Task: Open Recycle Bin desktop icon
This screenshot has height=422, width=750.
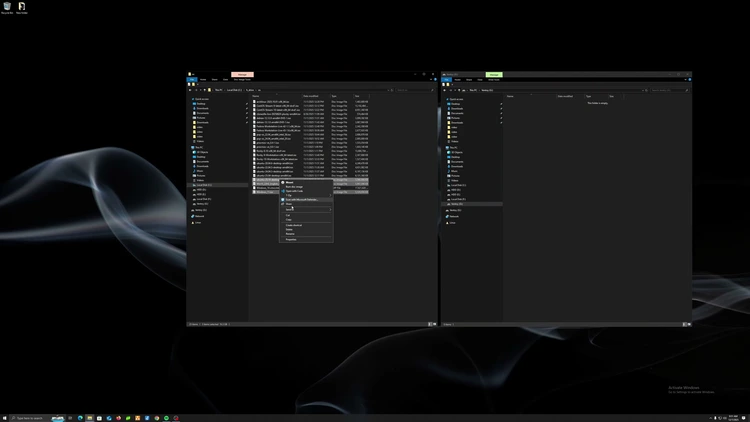Action: coord(7,8)
